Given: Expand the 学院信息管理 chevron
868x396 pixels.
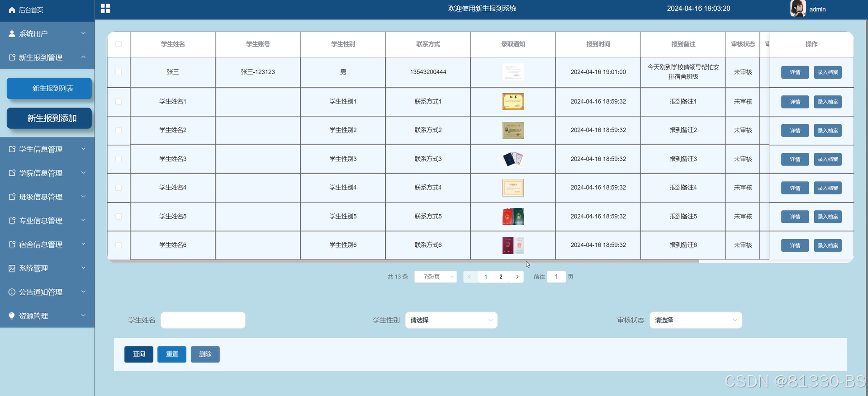Looking at the screenshot, I should pos(83,173).
